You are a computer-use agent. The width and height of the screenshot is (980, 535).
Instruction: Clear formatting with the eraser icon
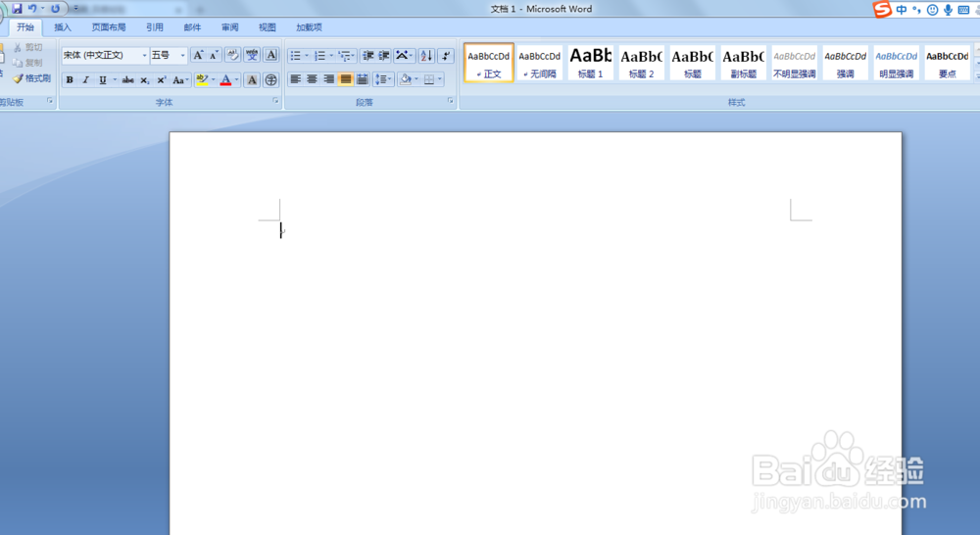pyautogui.click(x=232, y=55)
